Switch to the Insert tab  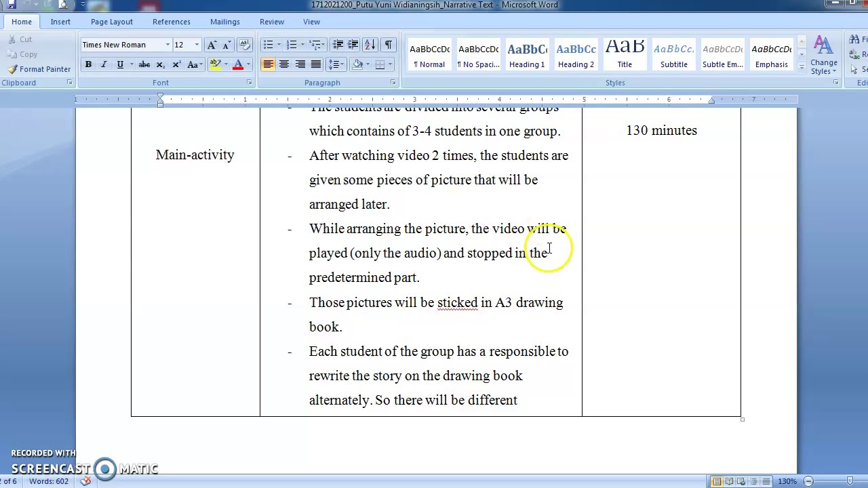[60, 22]
